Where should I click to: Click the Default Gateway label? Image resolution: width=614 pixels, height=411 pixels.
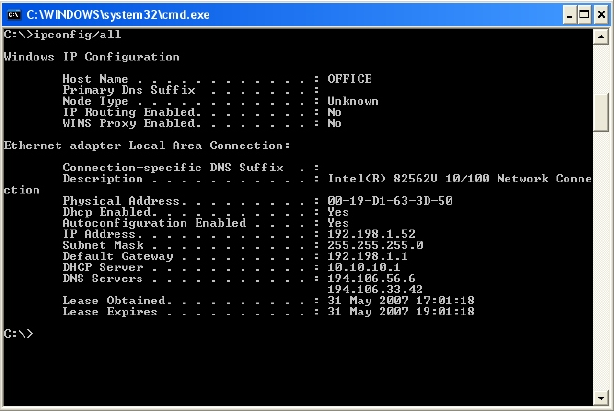click(118, 256)
